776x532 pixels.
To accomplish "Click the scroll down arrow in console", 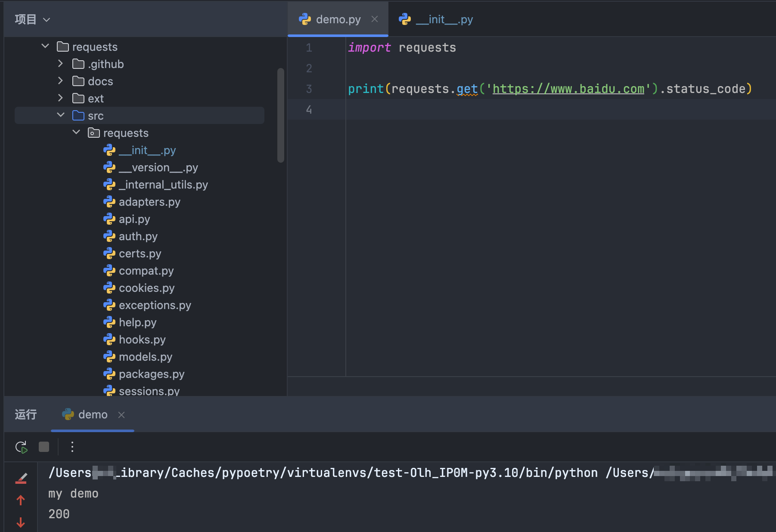I will [x=21, y=522].
